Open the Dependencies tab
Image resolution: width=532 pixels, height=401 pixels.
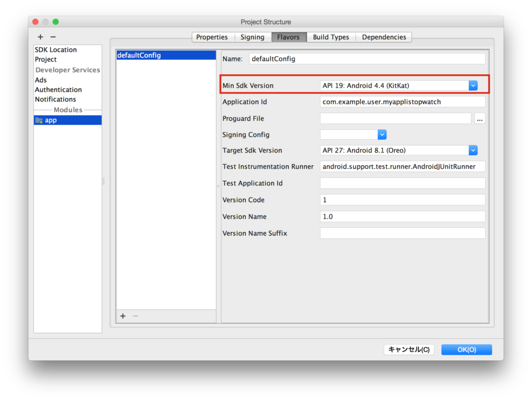coord(384,37)
